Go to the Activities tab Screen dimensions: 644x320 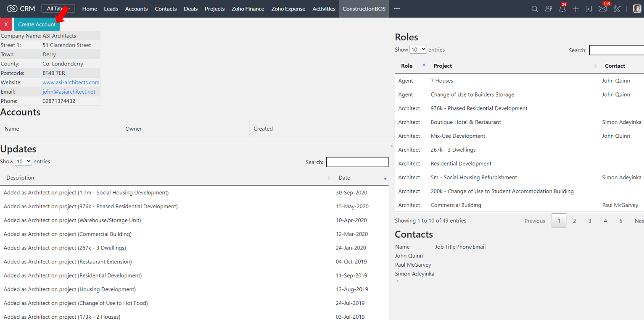pyautogui.click(x=324, y=9)
